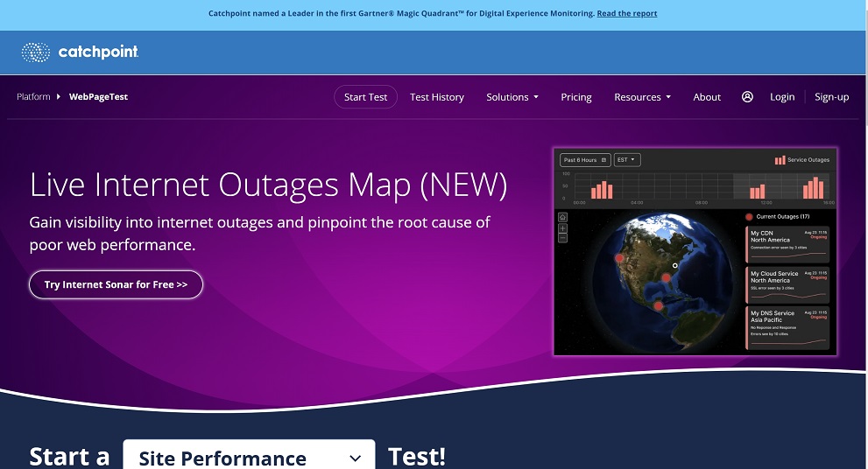The height and width of the screenshot is (469, 868).
Task: Expand the Solutions menu
Action: [x=512, y=97]
